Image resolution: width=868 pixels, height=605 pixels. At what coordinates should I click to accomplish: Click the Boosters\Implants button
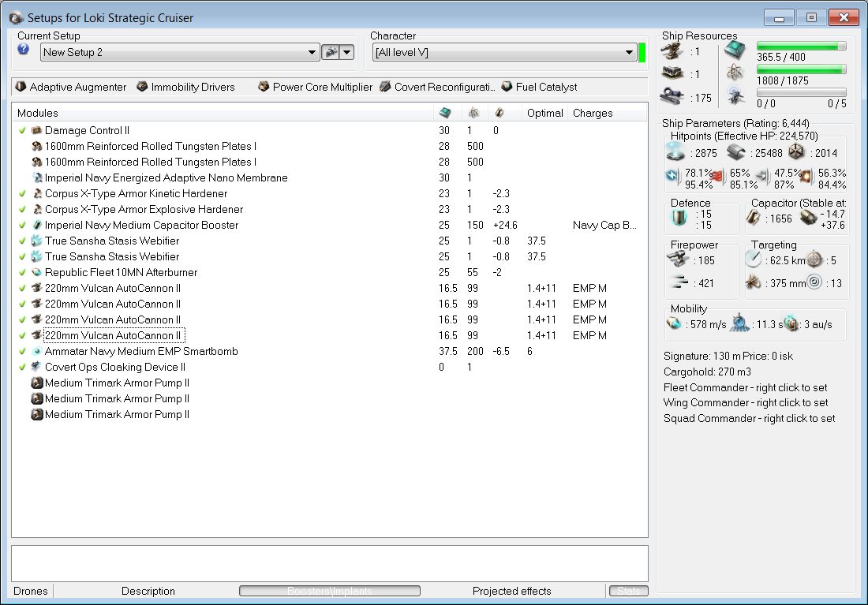click(329, 591)
